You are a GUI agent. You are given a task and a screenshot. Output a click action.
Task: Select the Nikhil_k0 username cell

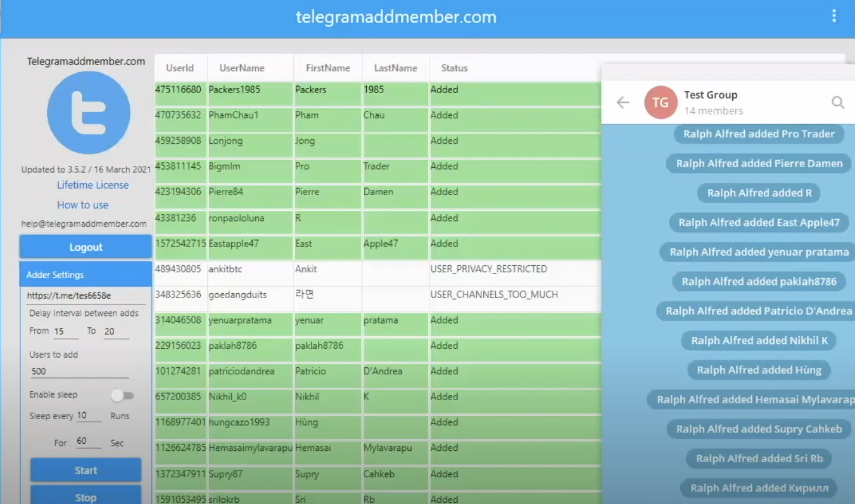pyautogui.click(x=250, y=401)
